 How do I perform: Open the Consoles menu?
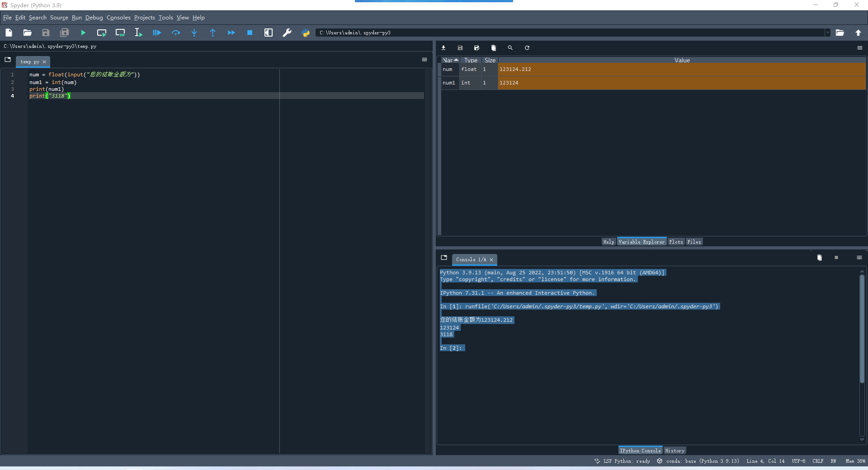coord(118,18)
